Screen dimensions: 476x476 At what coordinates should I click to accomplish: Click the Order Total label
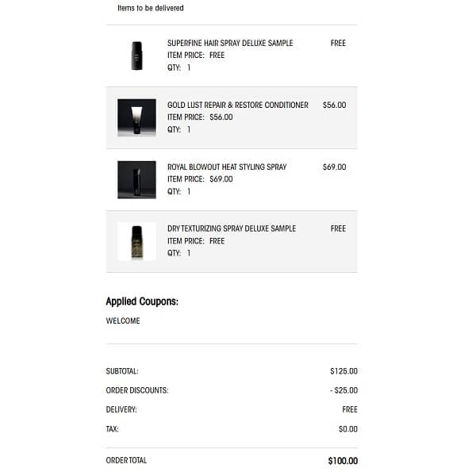point(126,461)
